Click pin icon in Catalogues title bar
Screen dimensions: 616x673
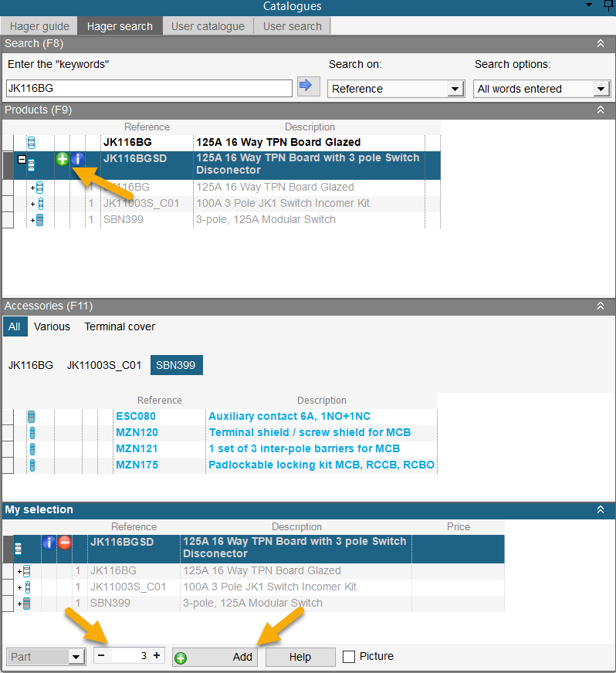tap(609, 5)
